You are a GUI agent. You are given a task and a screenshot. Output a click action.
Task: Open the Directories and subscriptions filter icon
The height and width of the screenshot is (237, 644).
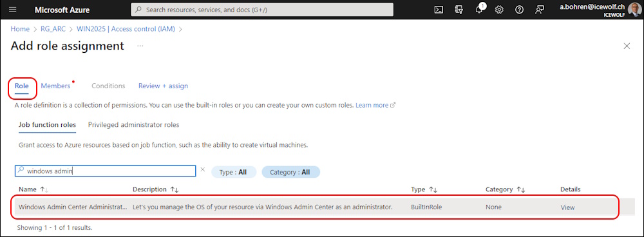point(459,10)
